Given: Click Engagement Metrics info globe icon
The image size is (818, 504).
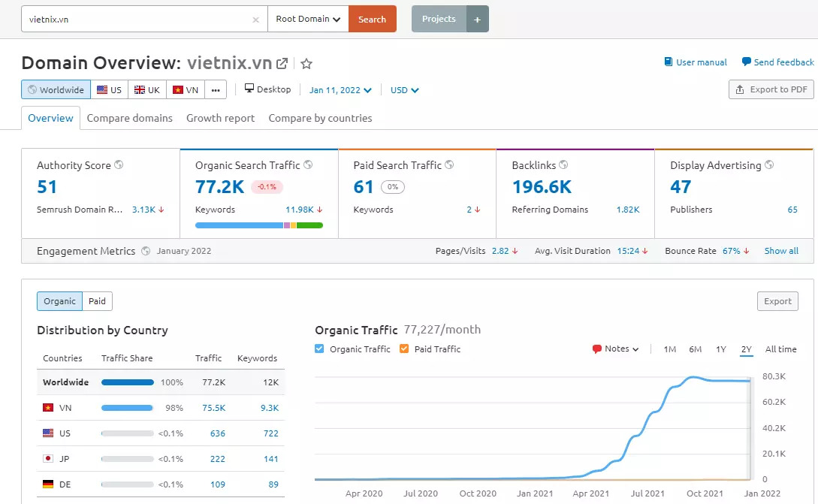Looking at the screenshot, I should tap(146, 251).
